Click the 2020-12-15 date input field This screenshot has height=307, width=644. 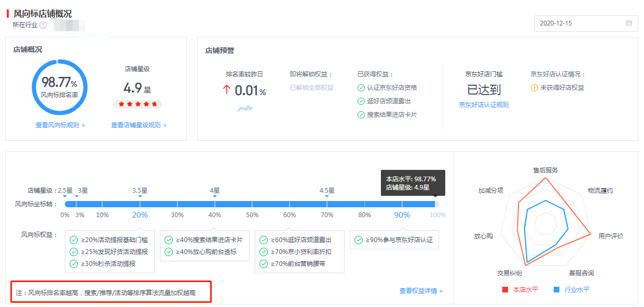pyautogui.click(x=579, y=23)
